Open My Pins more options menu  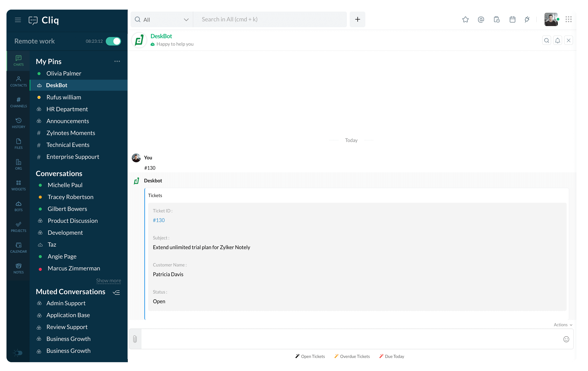coord(117,61)
